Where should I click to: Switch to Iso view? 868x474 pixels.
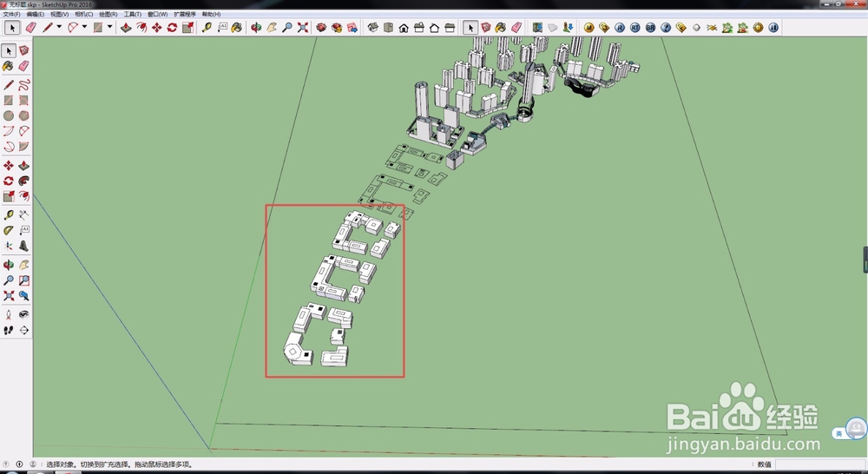373,27
